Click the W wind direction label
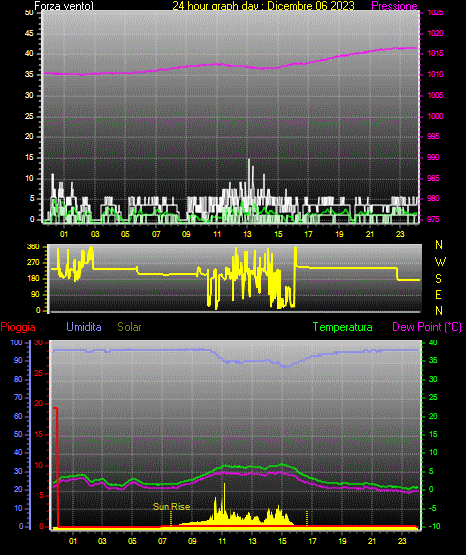 click(x=440, y=262)
